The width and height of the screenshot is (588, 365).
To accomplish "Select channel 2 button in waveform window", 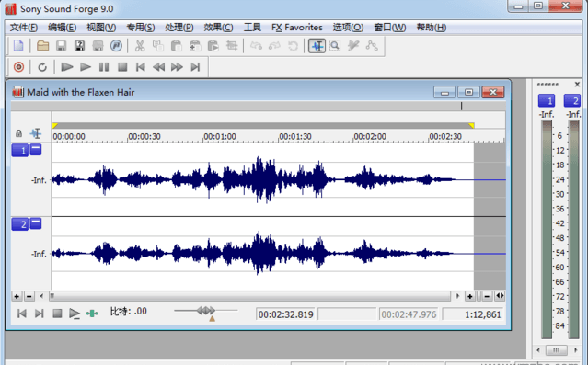I will [x=20, y=224].
